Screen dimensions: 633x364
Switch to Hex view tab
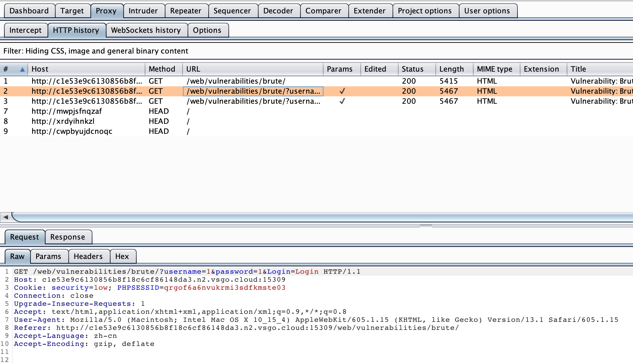tap(122, 256)
